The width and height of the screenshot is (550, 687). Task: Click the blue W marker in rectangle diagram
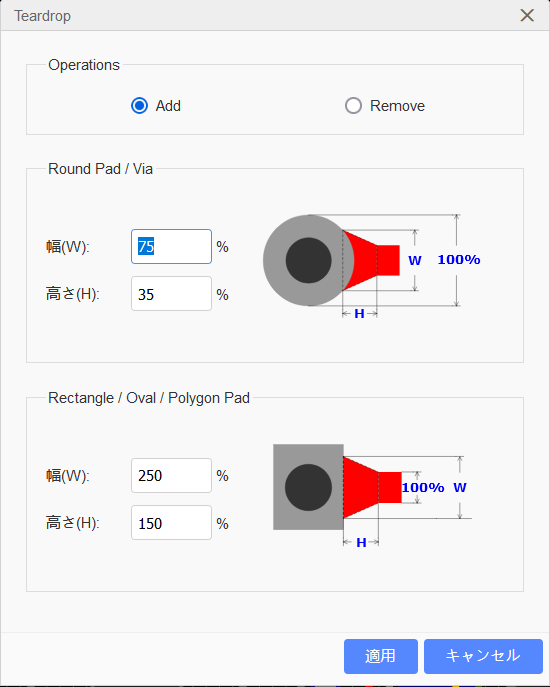tap(460, 487)
